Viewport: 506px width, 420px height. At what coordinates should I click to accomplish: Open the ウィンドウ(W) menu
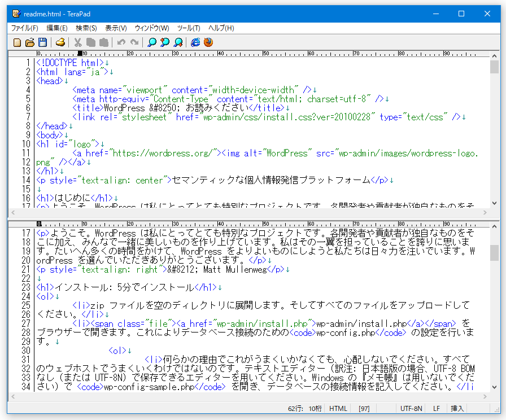click(x=152, y=28)
